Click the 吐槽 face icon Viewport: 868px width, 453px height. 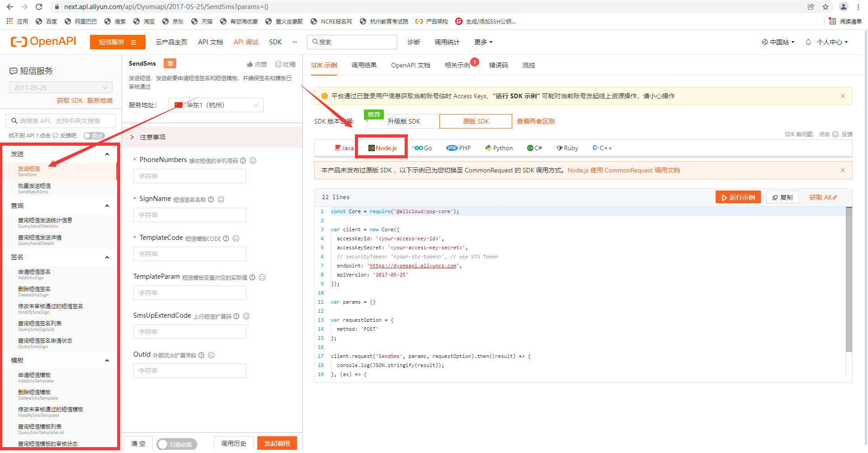278,64
